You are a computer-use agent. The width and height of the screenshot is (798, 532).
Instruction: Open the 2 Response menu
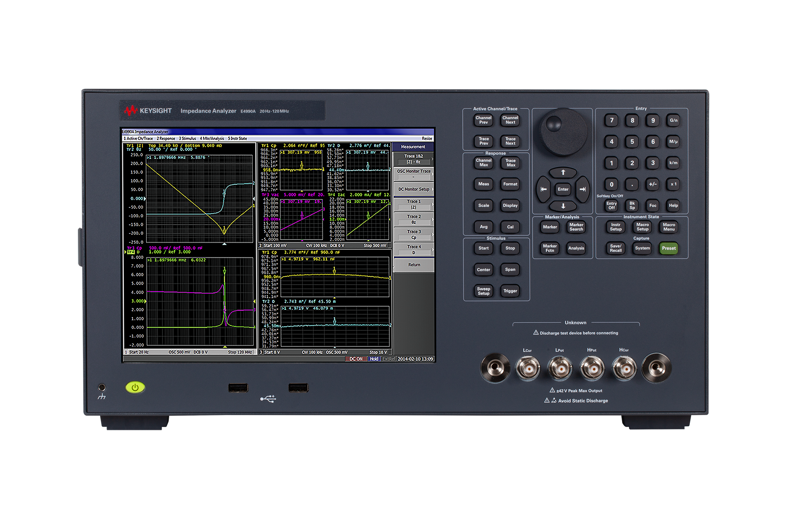pos(166,138)
